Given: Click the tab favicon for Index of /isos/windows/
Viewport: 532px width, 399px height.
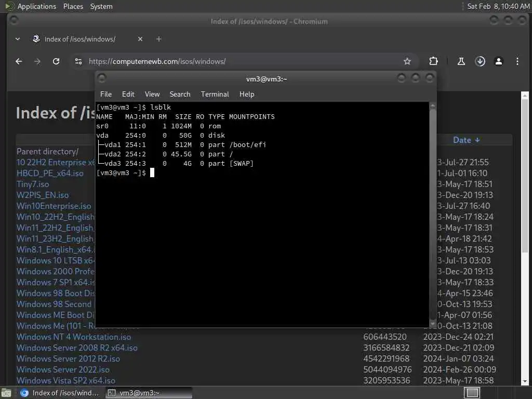Looking at the screenshot, I should click(36, 39).
